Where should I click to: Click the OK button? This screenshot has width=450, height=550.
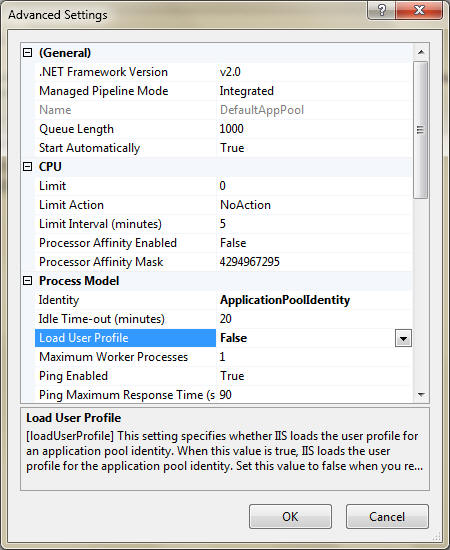290,516
